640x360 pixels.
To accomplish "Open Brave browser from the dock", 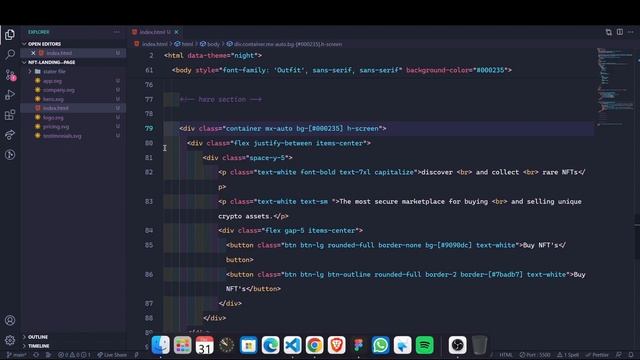I will (337, 345).
